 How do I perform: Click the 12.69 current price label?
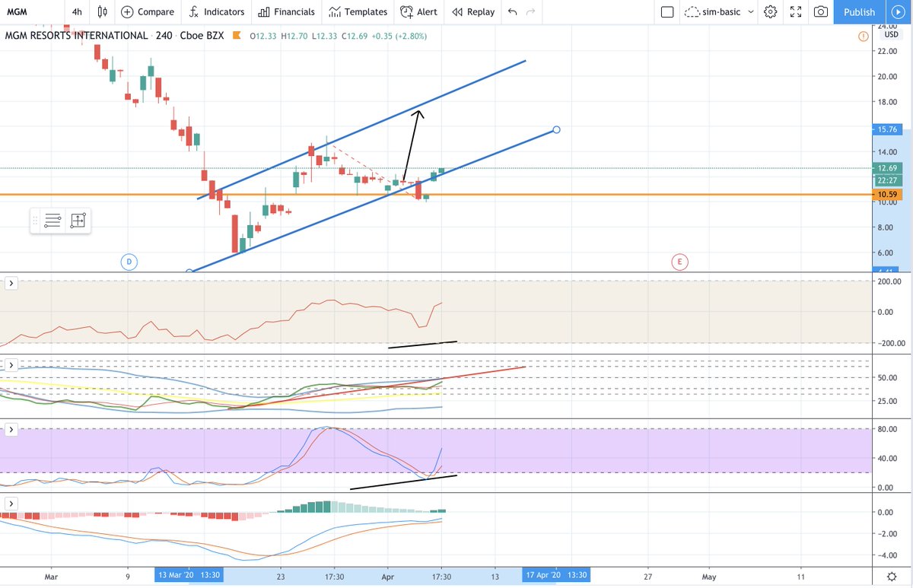point(888,168)
